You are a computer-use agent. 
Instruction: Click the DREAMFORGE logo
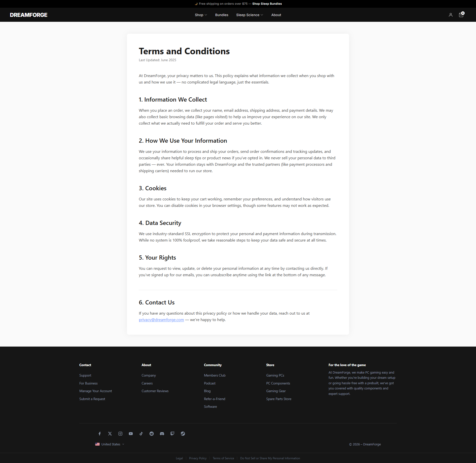coord(29,15)
